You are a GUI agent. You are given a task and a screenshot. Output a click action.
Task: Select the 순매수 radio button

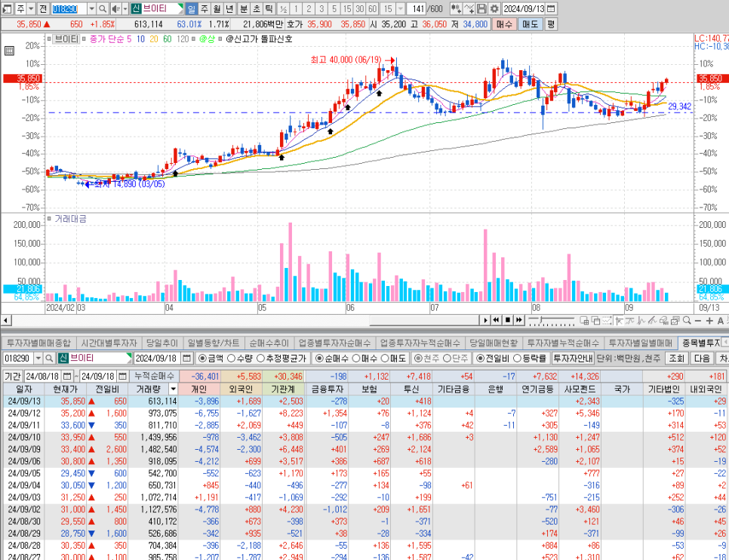[x=319, y=358]
